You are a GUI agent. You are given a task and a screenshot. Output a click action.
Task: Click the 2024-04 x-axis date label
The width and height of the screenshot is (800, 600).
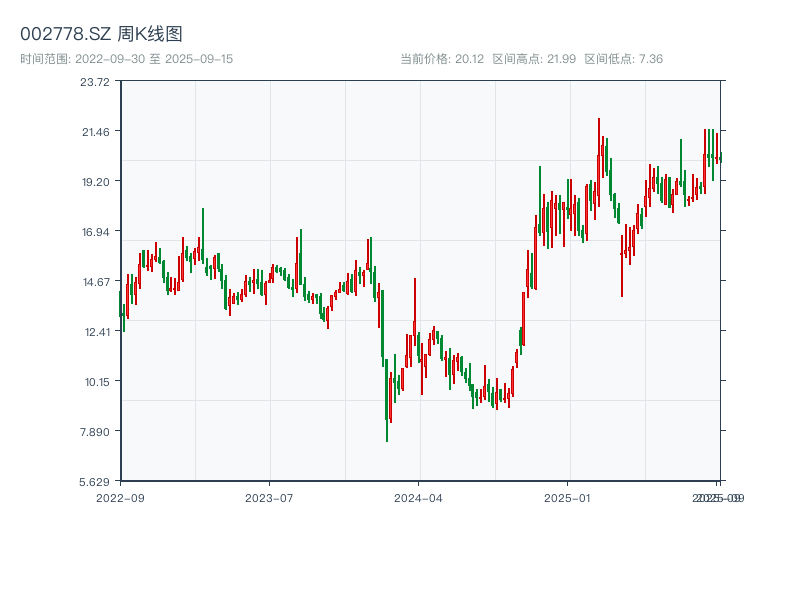[x=419, y=497]
